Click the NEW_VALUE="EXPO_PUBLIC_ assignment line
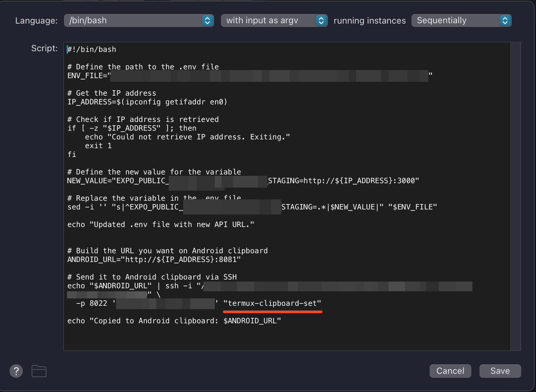Viewport: 536px width, 392px height. pyautogui.click(x=243, y=181)
